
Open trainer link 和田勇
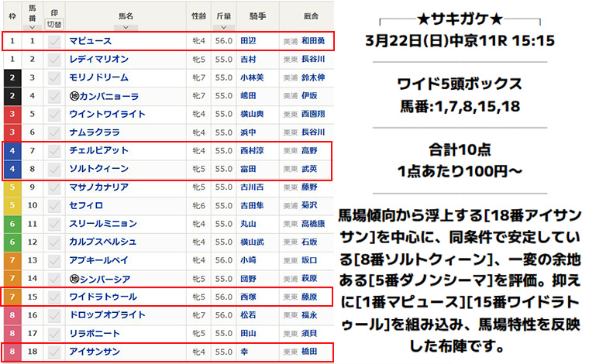coord(313,41)
